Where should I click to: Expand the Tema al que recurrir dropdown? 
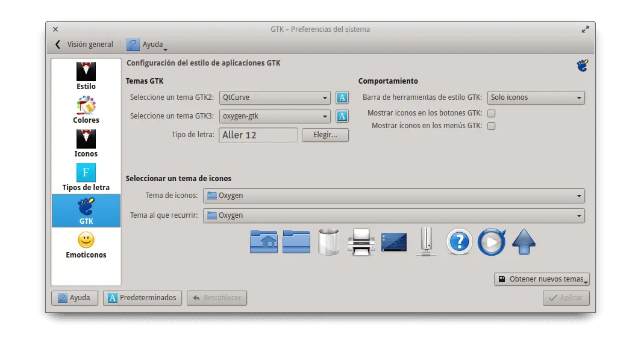click(x=393, y=215)
